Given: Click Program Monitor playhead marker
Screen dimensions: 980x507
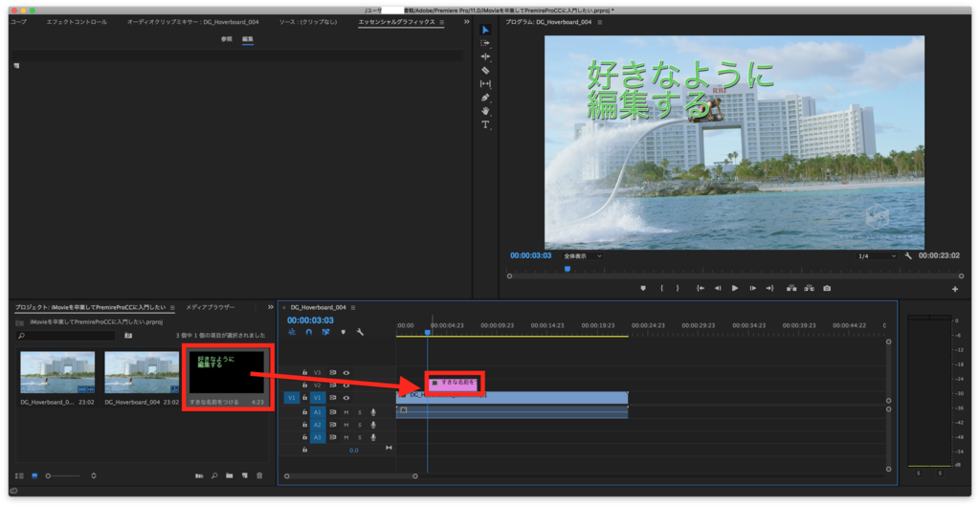Looking at the screenshot, I should (x=568, y=269).
